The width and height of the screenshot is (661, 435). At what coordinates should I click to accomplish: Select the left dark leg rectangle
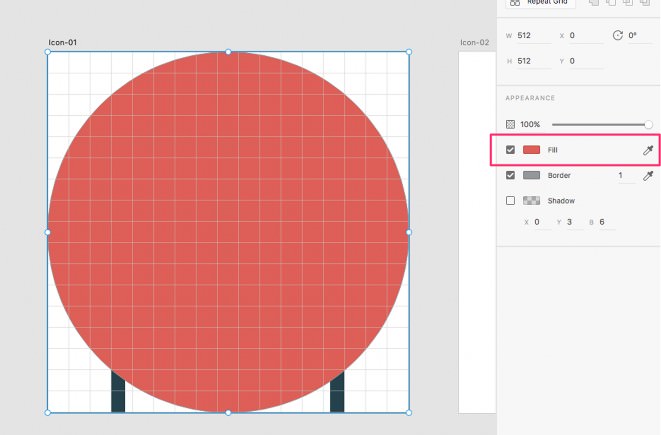pos(118,396)
